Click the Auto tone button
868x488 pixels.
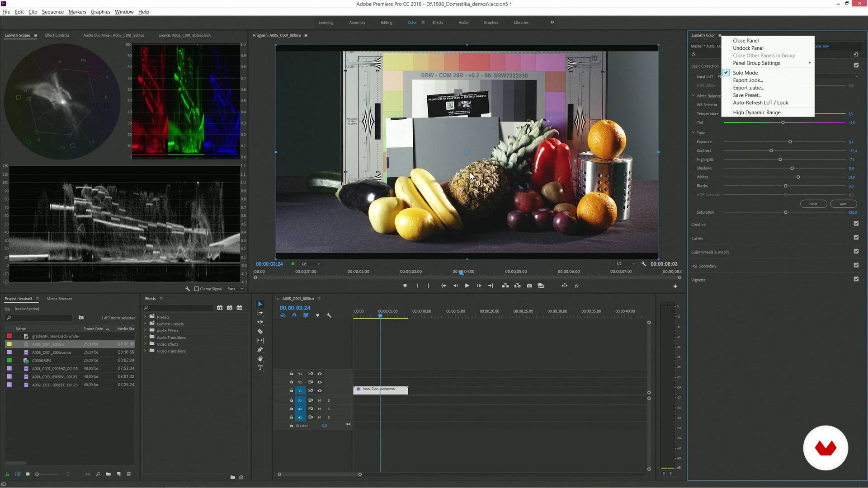843,204
